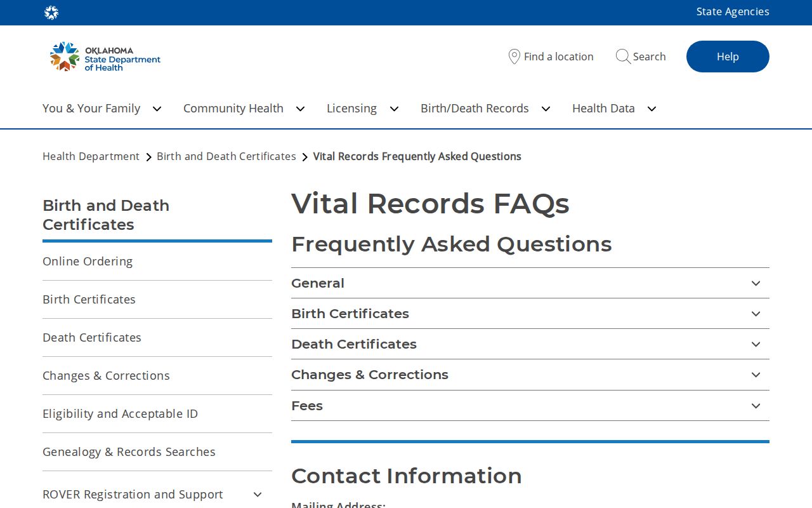
Task: Open Eligibility and Acceptable ID link
Action: 120,413
